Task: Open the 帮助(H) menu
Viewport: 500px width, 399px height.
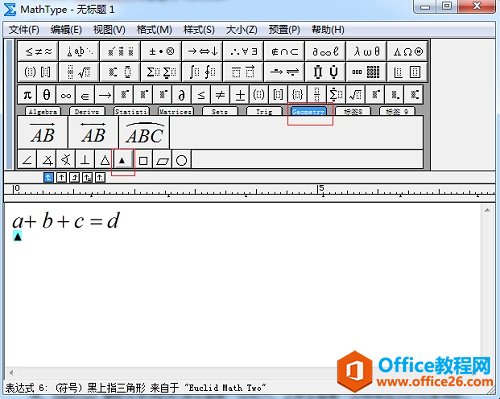Action: [x=328, y=30]
